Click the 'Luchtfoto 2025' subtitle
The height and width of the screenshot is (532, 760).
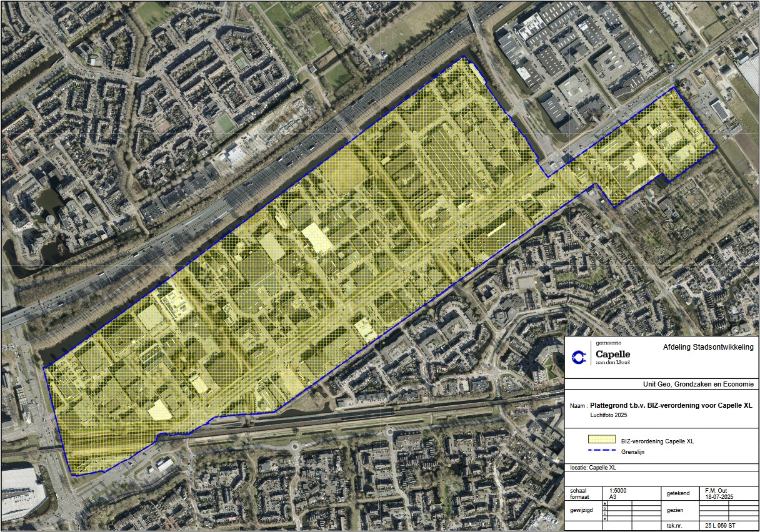[x=608, y=415]
